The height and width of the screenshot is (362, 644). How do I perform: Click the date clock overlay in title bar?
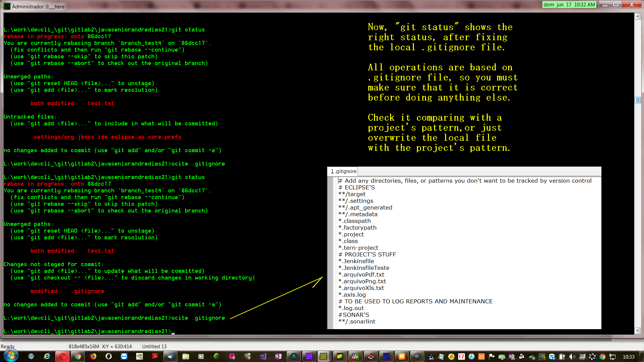(x=569, y=5)
